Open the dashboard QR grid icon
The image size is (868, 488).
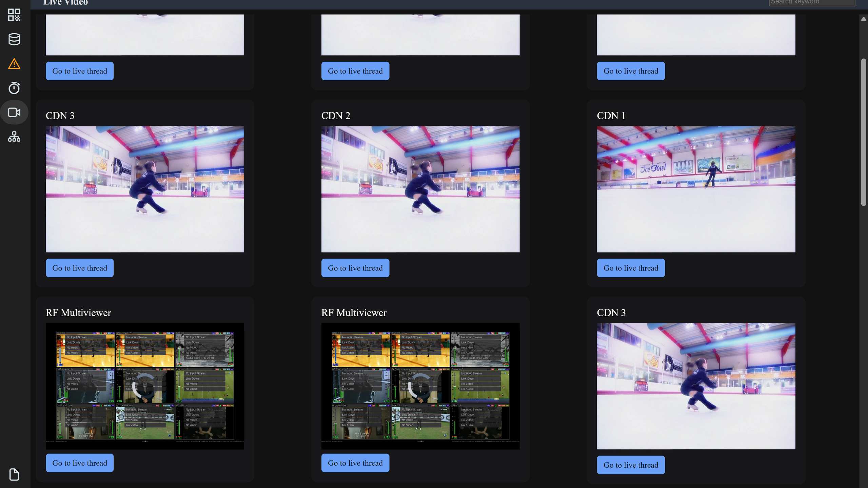coord(14,15)
